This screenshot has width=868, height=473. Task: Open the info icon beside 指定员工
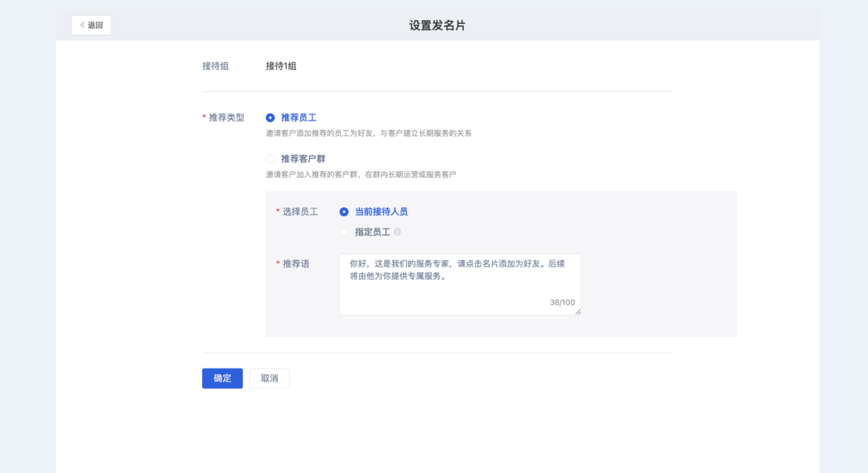coord(398,232)
